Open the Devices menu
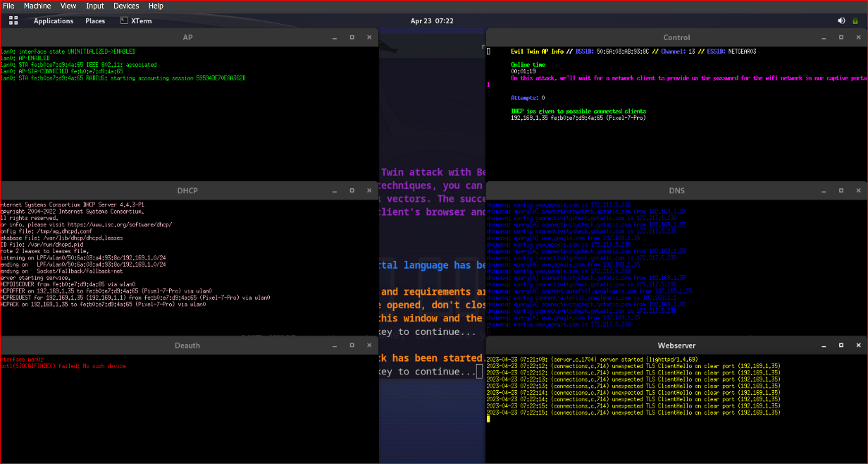Screen dimensions: 868x464 click(126, 6)
